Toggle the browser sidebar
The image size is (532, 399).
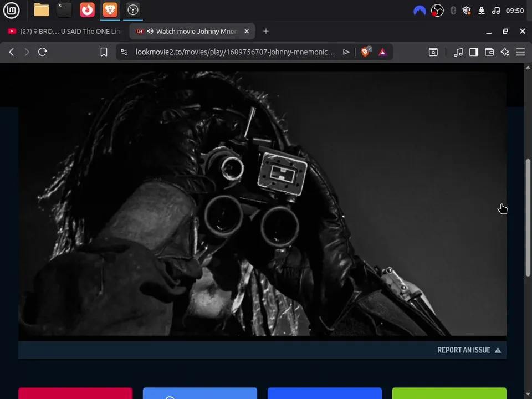(x=474, y=52)
